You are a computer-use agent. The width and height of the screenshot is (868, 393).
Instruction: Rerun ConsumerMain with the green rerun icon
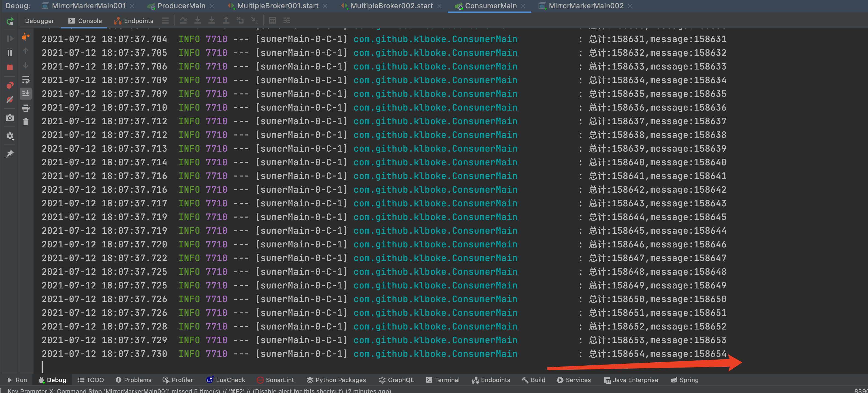(10, 21)
